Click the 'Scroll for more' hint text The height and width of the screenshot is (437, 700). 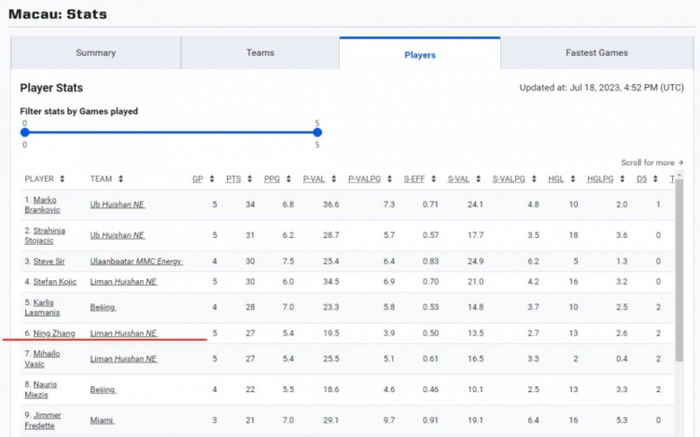[652, 162]
